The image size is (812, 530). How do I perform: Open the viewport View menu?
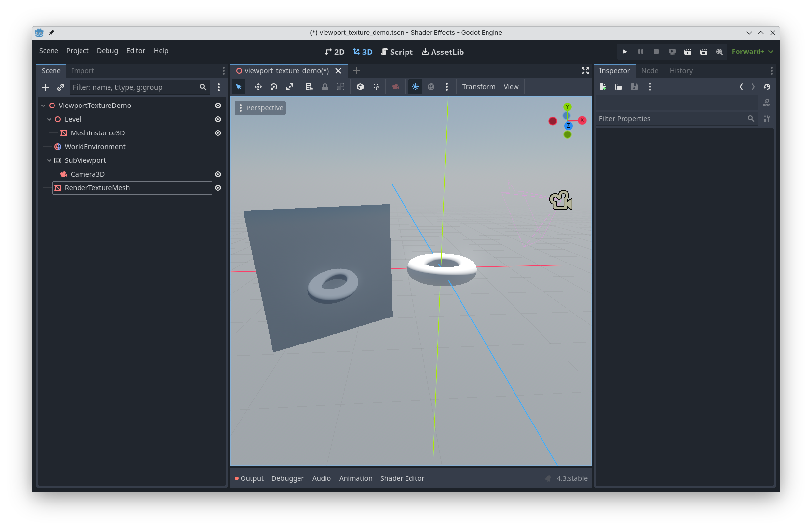tap(511, 87)
